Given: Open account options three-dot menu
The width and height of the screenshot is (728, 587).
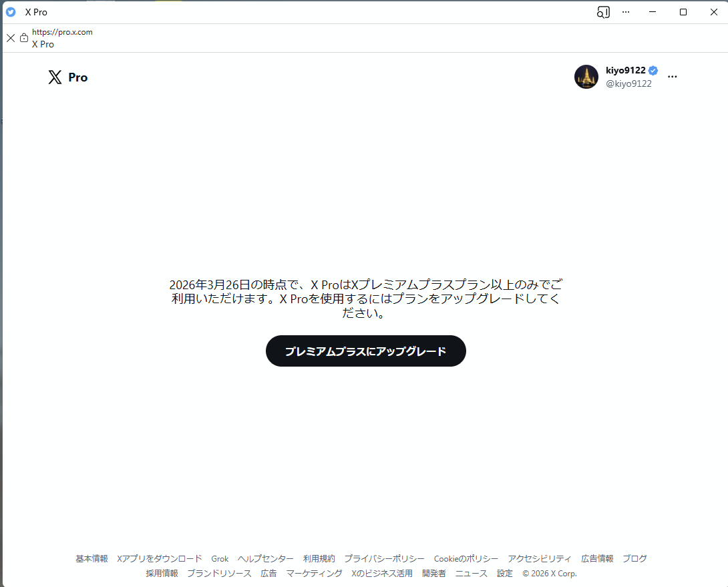Looking at the screenshot, I should pyautogui.click(x=673, y=77).
